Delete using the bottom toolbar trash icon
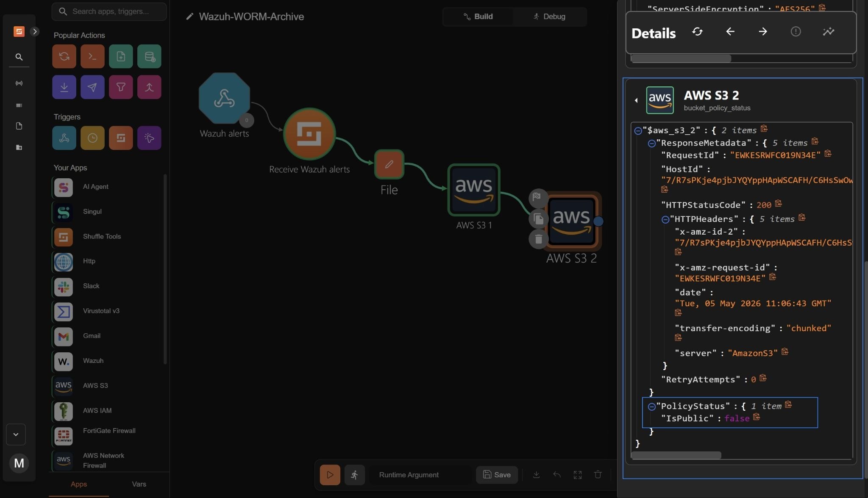This screenshot has height=498, width=868. (x=598, y=475)
